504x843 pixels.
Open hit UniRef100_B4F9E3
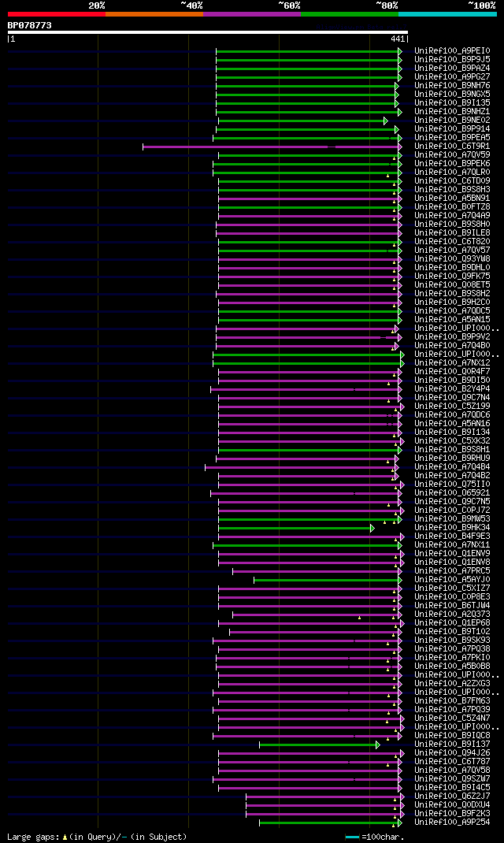coord(452,537)
